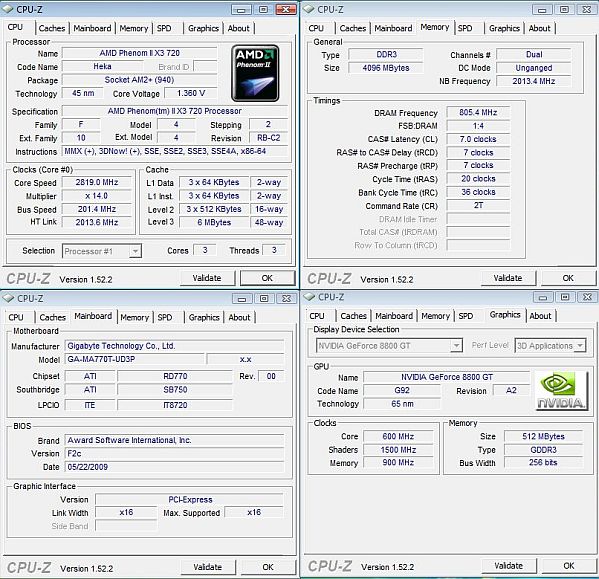Select About tab in the Mainboard window
The width and height of the screenshot is (599, 579).
pyautogui.click(x=239, y=317)
